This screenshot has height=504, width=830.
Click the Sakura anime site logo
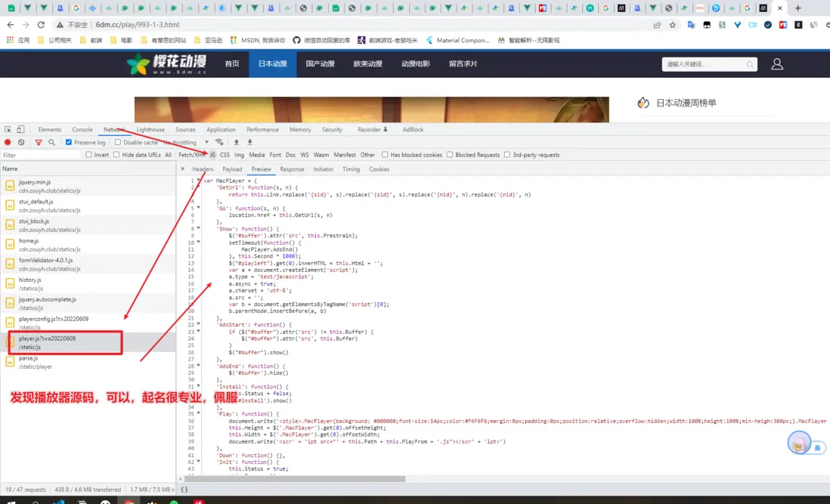tap(167, 64)
